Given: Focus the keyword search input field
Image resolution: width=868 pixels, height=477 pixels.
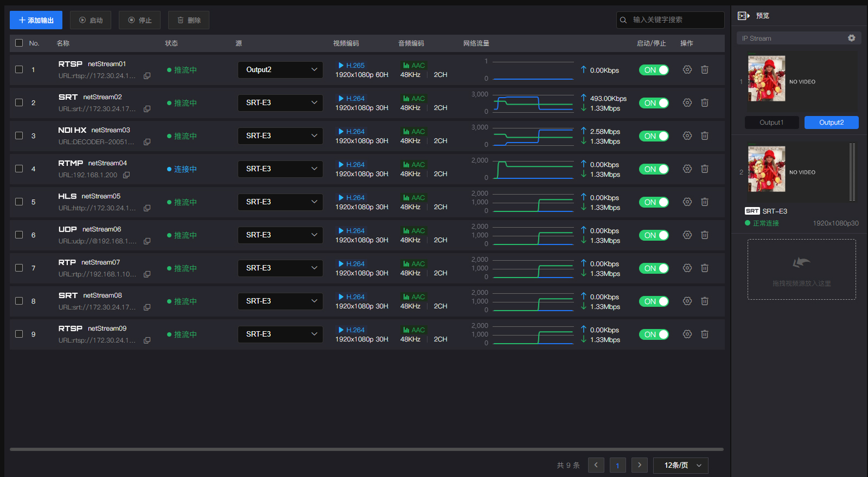Looking at the screenshot, I should pos(675,20).
